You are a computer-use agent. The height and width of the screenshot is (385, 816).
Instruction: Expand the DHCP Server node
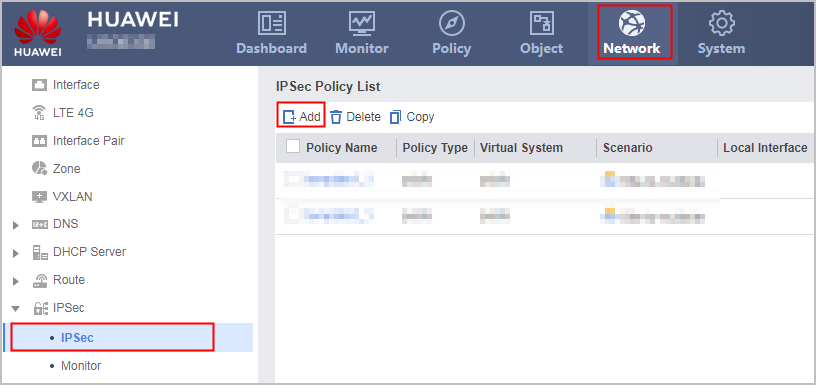pos(16,253)
